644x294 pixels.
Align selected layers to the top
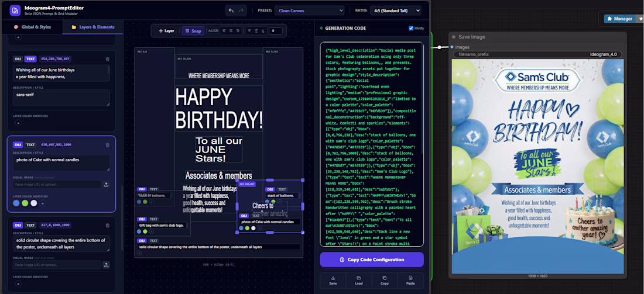(249, 31)
